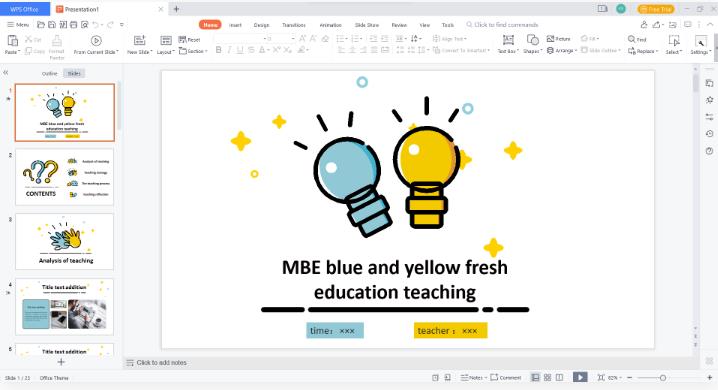Switch to Slide Sorter view icon
This screenshot has height=390, width=718.
tap(547, 378)
